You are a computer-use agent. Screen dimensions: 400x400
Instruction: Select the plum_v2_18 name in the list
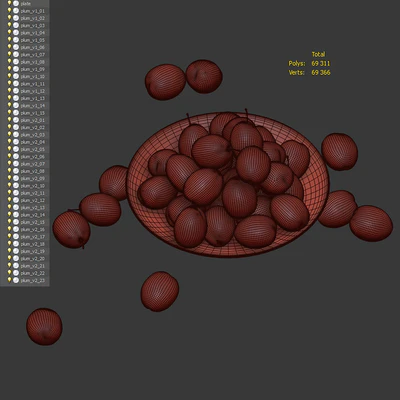pos(32,244)
